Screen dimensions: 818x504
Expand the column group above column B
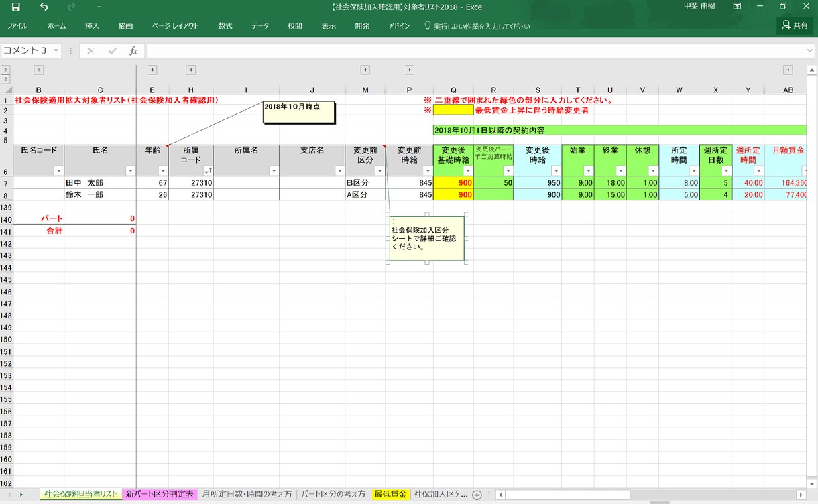click(x=38, y=70)
